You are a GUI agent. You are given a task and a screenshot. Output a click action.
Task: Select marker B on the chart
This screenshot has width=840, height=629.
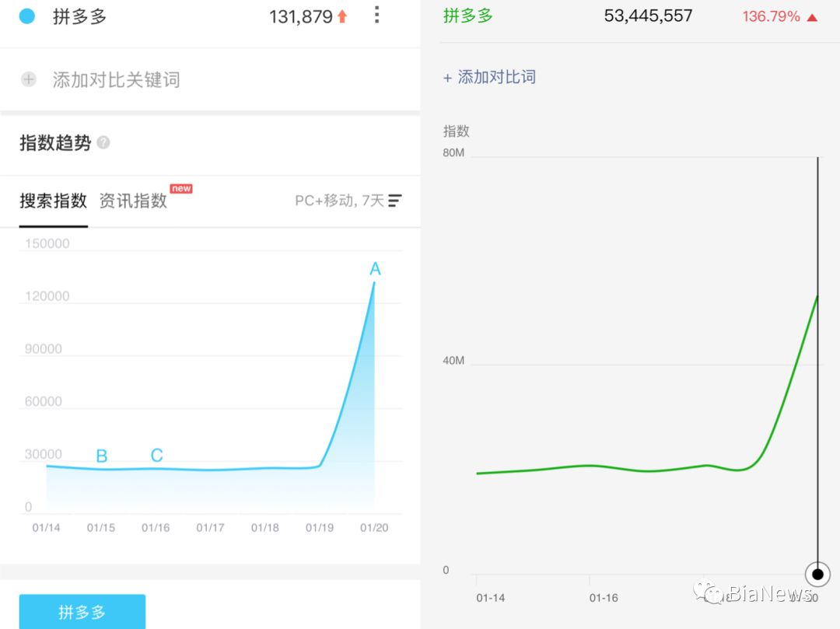[101, 456]
